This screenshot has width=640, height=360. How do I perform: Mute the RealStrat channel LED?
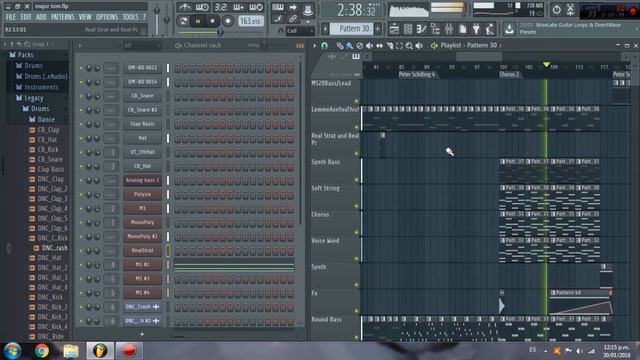click(81, 251)
